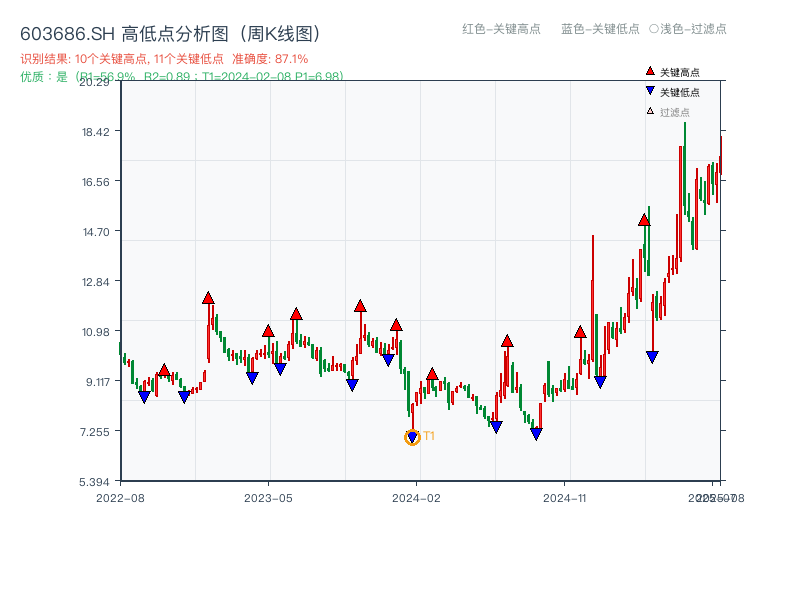Click the 10.98 y-axis label
Viewport: 800px width, 600px height.
point(96,332)
